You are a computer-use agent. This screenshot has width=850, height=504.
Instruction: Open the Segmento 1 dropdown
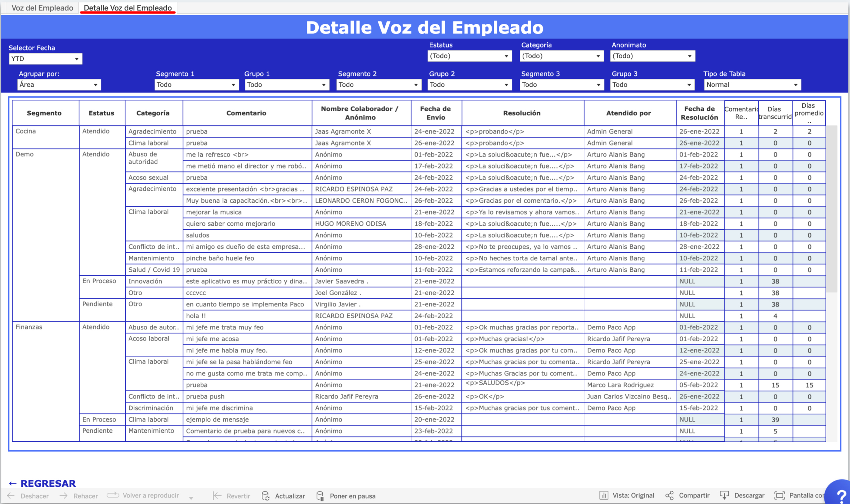point(197,85)
